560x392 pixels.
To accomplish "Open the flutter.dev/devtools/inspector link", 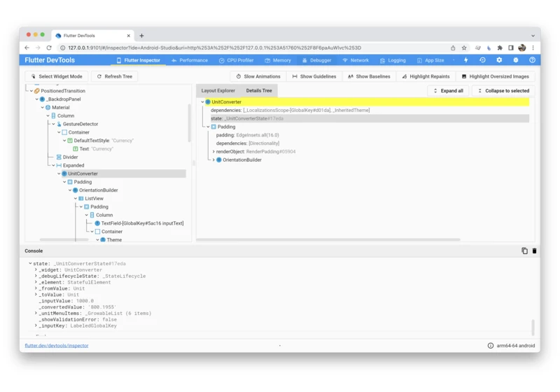I will [x=57, y=346].
